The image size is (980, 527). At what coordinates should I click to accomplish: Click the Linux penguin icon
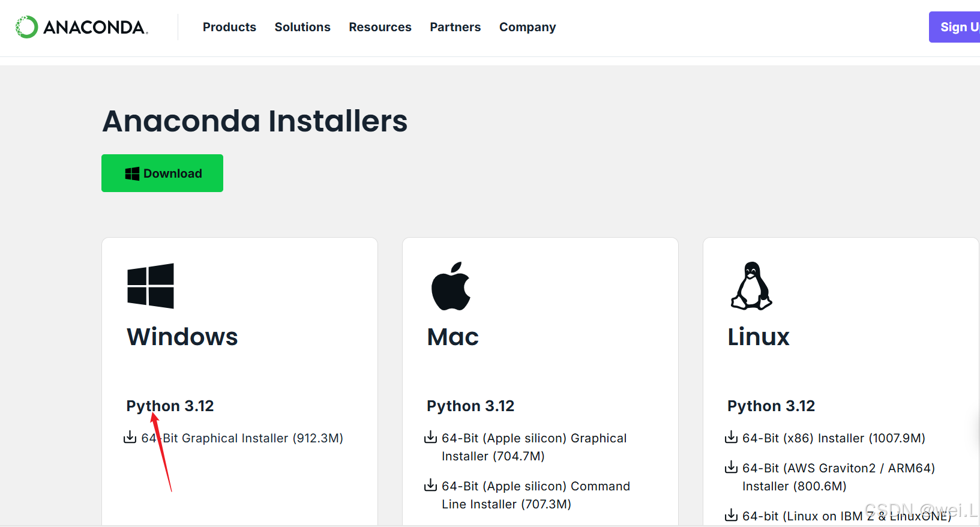click(x=751, y=286)
